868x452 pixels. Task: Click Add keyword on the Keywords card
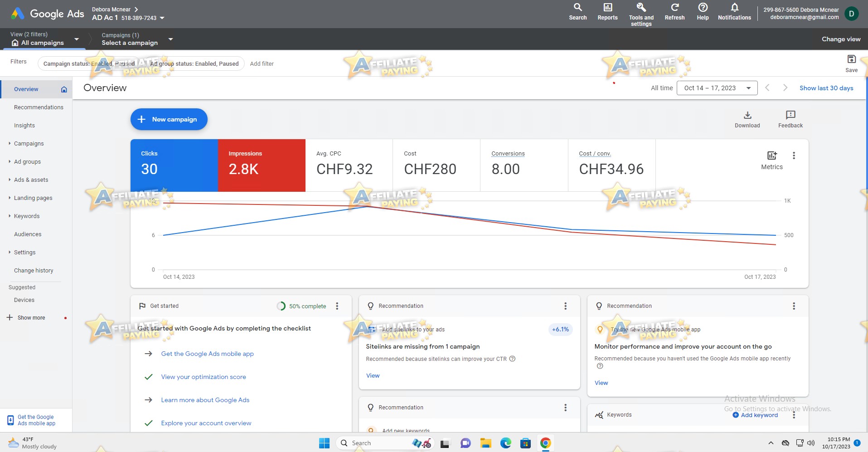755,415
